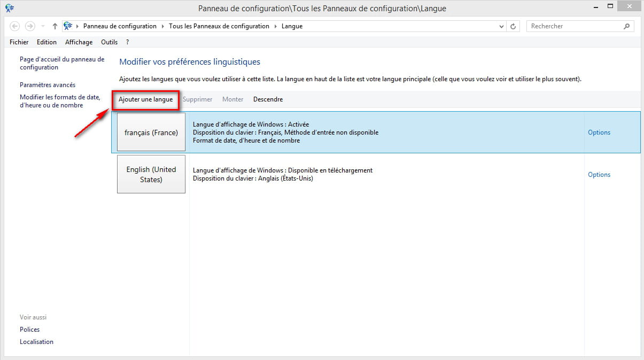This screenshot has width=644, height=360.
Task: Click the Forward navigation arrow
Action: (x=30, y=26)
